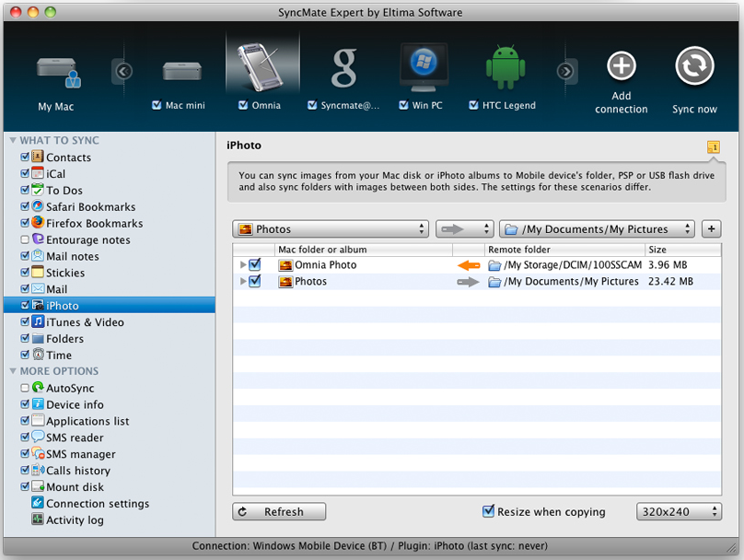
Task: Click the yellow note icon beside iPhoto
Action: pos(712,147)
